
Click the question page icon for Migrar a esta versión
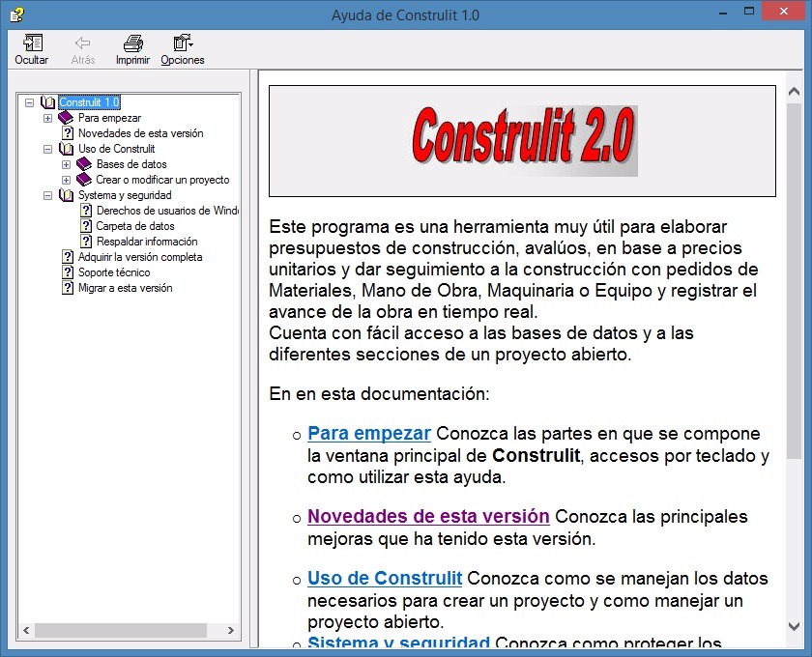pos(68,288)
